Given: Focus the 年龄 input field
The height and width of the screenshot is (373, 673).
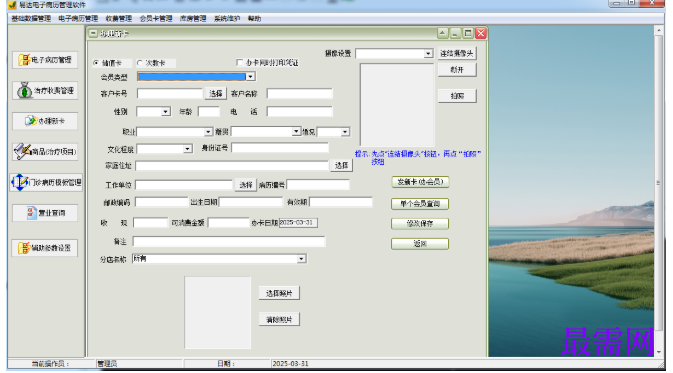Looking at the screenshot, I should point(209,112).
